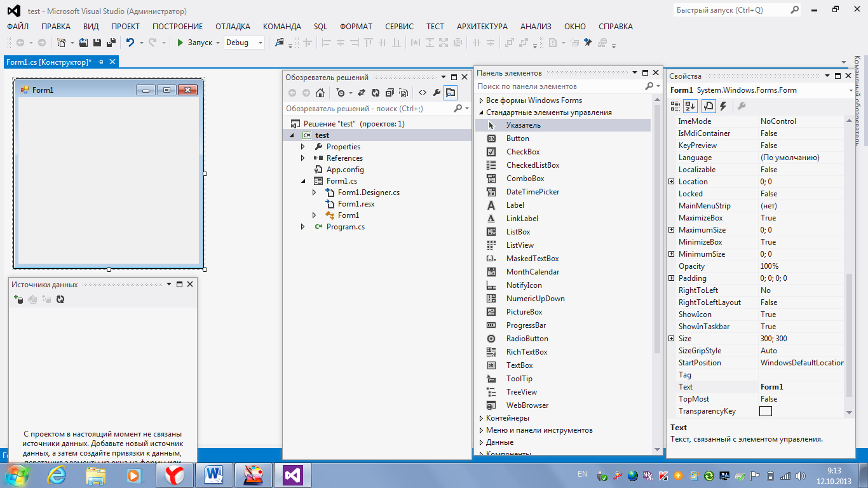Click Properties wrench icon in Solution Explorer

click(437, 93)
